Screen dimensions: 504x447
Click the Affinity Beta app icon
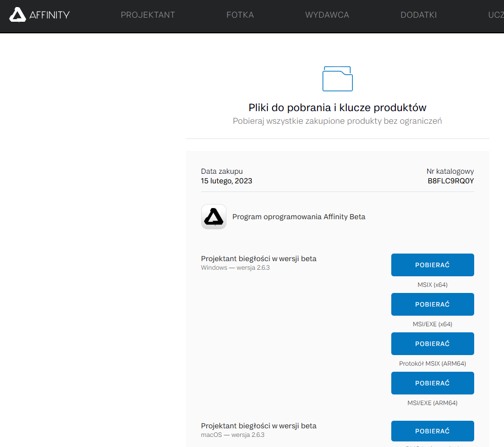coord(214,217)
